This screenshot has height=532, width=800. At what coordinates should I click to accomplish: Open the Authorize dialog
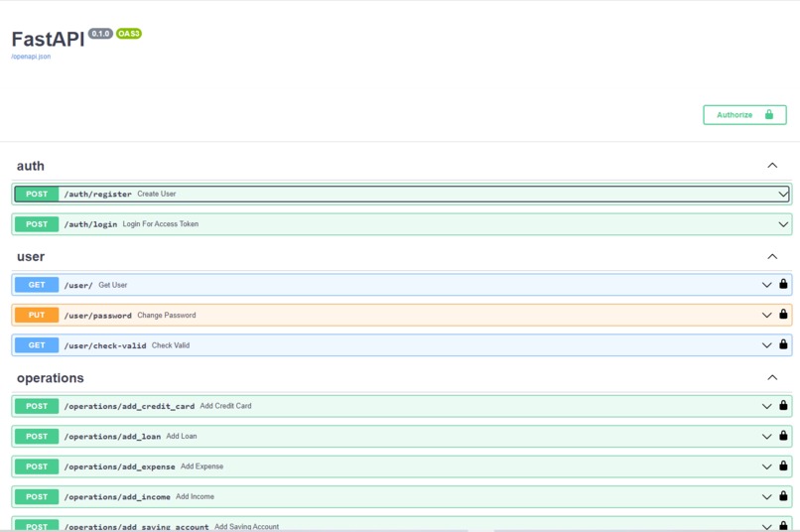744,115
